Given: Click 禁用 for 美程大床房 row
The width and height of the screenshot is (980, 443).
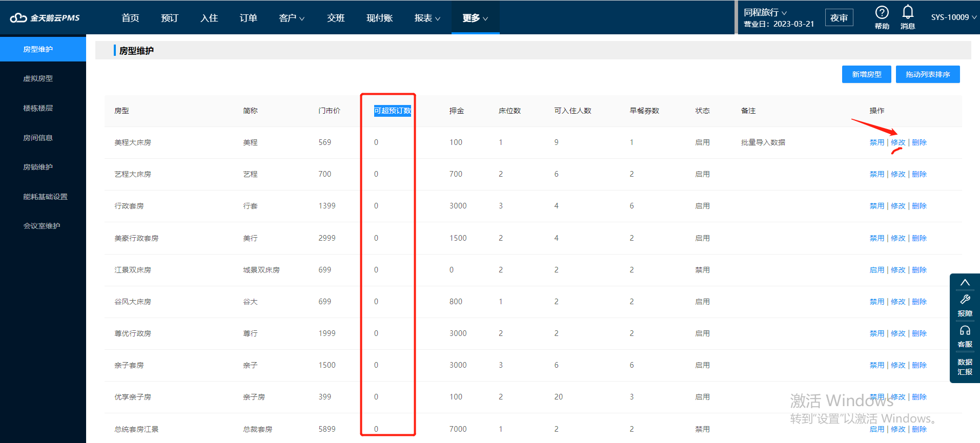Looking at the screenshot, I should 877,142.
